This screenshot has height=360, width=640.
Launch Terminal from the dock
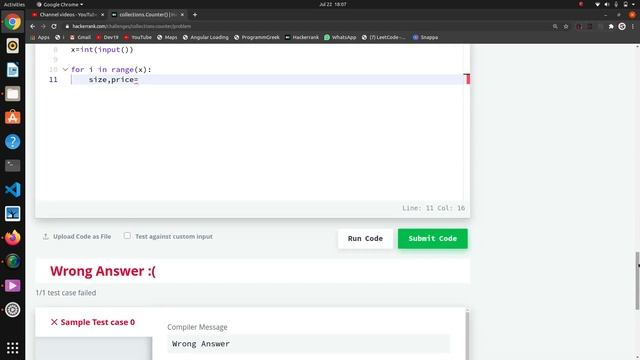click(x=12, y=166)
